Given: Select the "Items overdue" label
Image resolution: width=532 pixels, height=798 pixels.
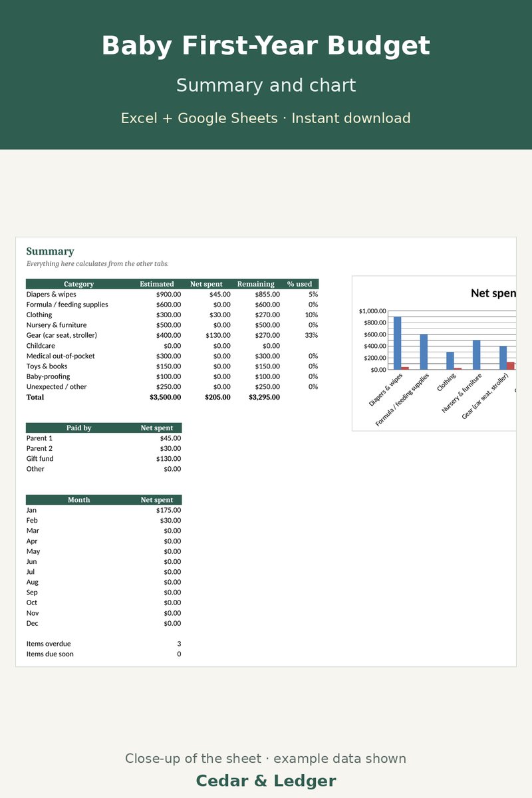Looking at the screenshot, I should point(49,644).
